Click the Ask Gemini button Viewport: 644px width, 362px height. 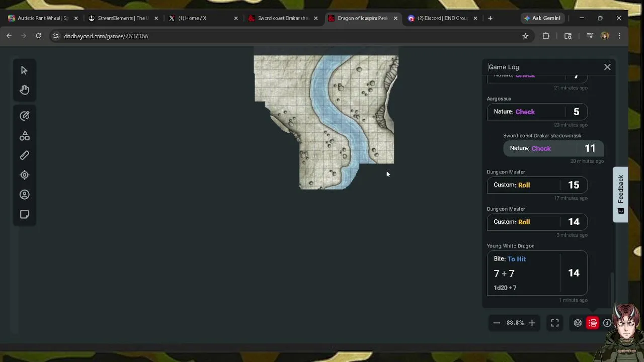point(542,18)
